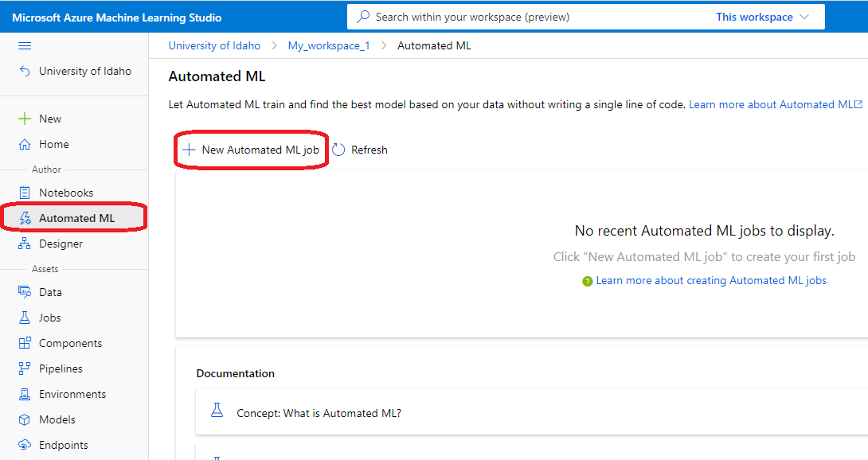Click the Pipelines icon
Screen dimensions: 868x460
coord(25,368)
